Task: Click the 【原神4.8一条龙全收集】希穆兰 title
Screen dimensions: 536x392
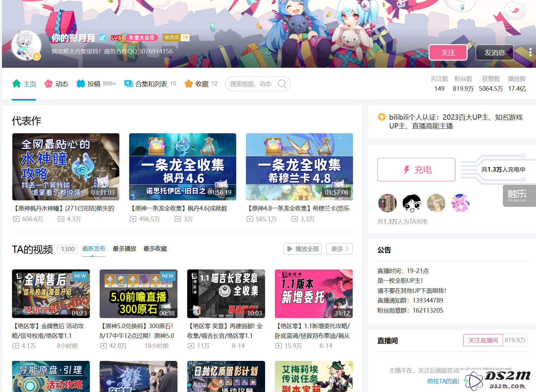Action: [x=298, y=208]
